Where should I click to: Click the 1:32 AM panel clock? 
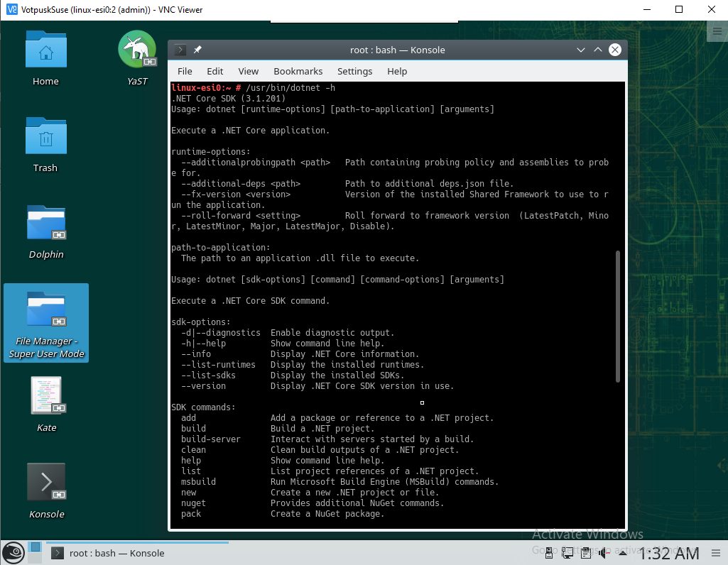pos(669,553)
